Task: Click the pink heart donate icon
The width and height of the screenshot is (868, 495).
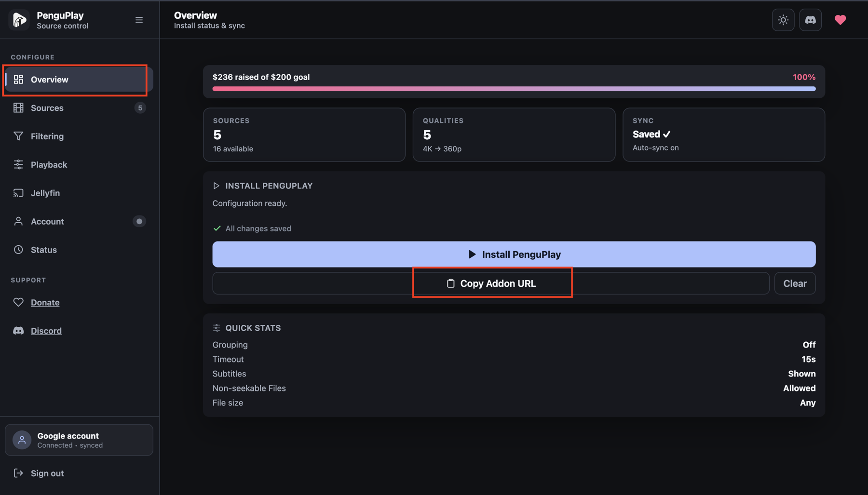Action: tap(841, 20)
